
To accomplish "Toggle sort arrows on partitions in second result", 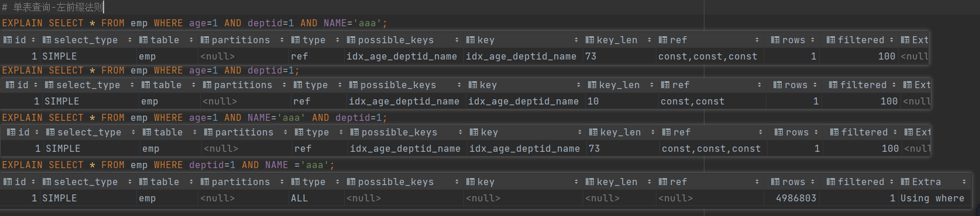I will pos(284,85).
